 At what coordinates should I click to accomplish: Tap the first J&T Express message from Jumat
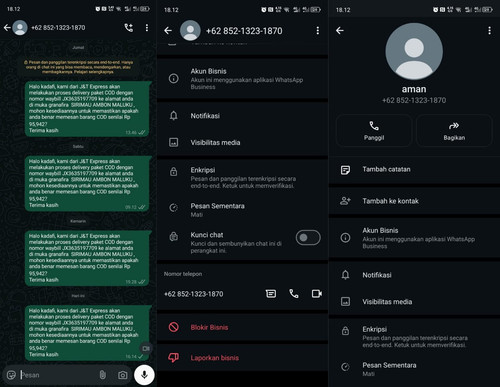click(87, 109)
